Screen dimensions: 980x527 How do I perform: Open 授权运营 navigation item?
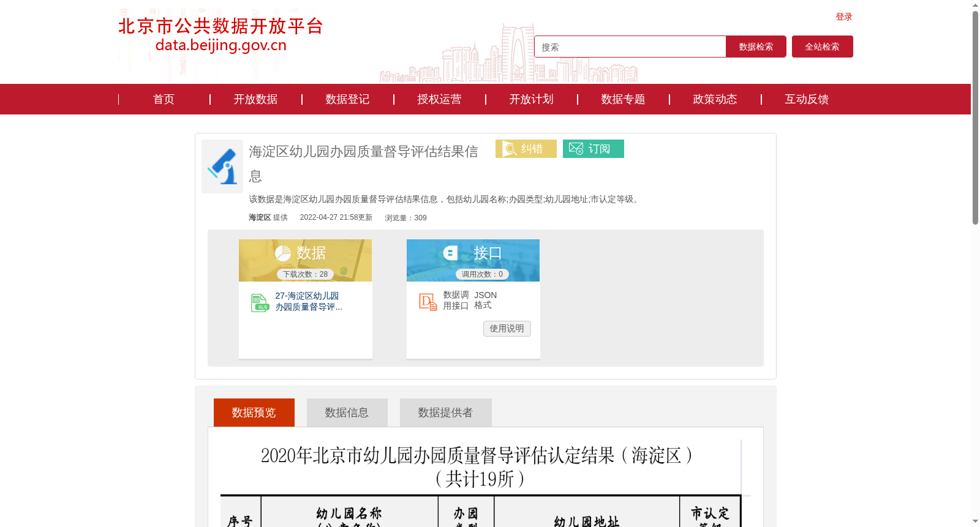click(x=439, y=99)
